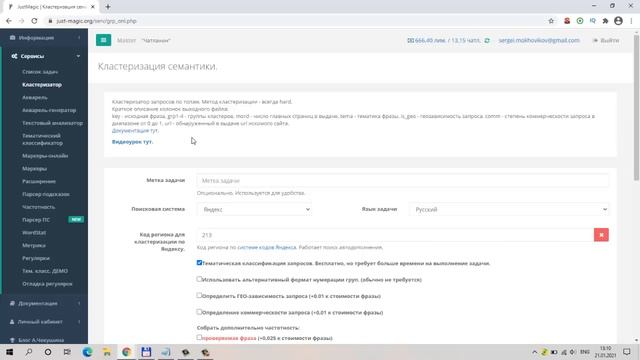Log out via the Выйти link
This screenshot has width=640, height=360.
pos(606,40)
